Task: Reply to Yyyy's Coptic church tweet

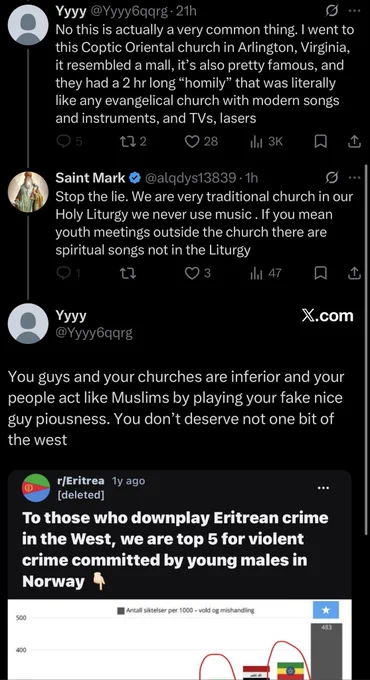Action: coord(69,142)
